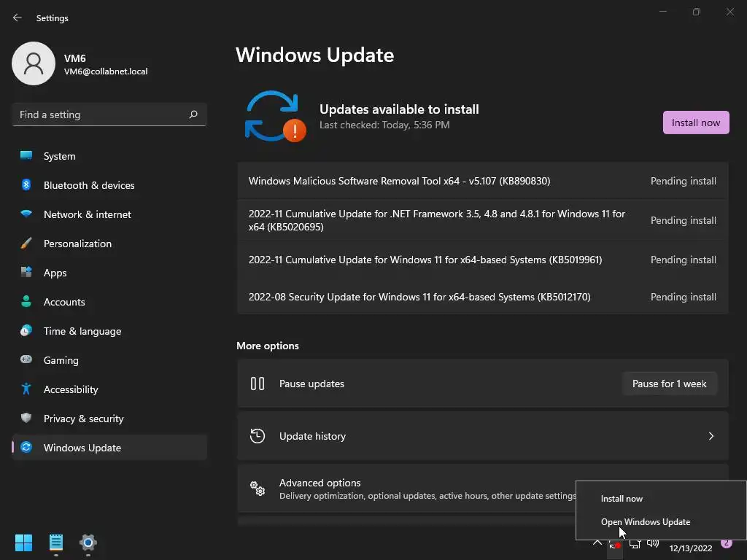Open the VM6 user avatar

click(34, 63)
